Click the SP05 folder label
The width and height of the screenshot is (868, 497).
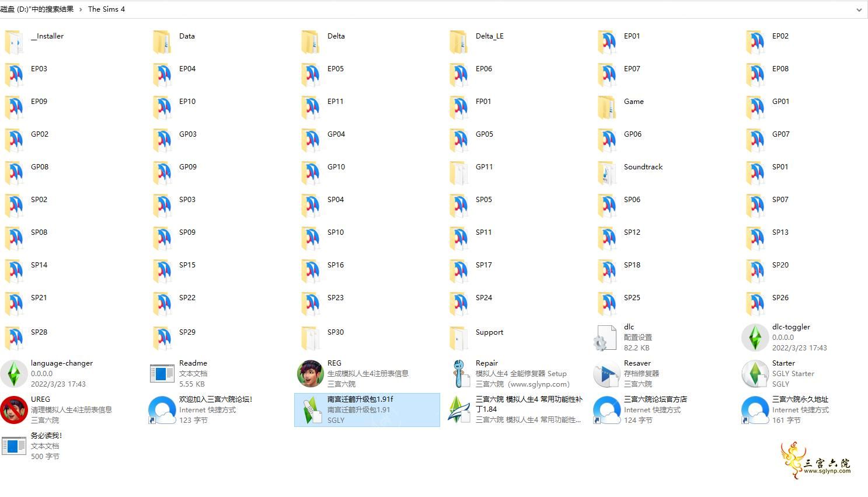pyautogui.click(x=483, y=200)
